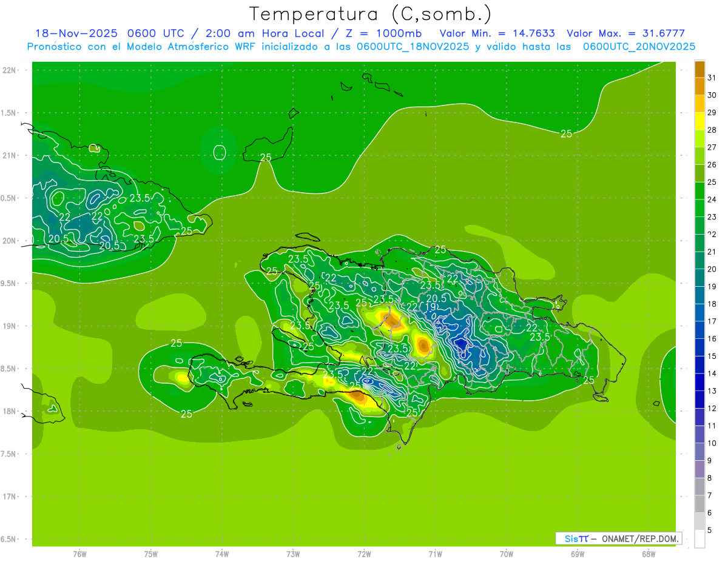Pick the dark orange top legend swatch
Viewport: 728px width, 562px height.
(699, 69)
